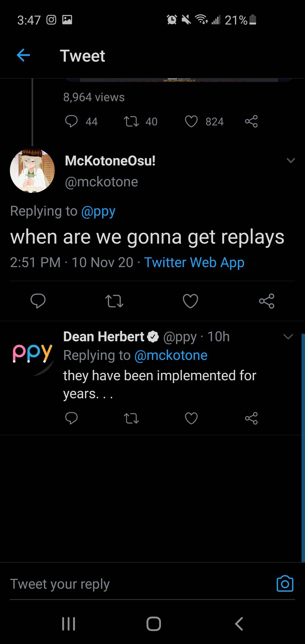The width and height of the screenshot is (305, 644).
Task: Like McKotoneOsu!'s tweet
Action: 190,301
